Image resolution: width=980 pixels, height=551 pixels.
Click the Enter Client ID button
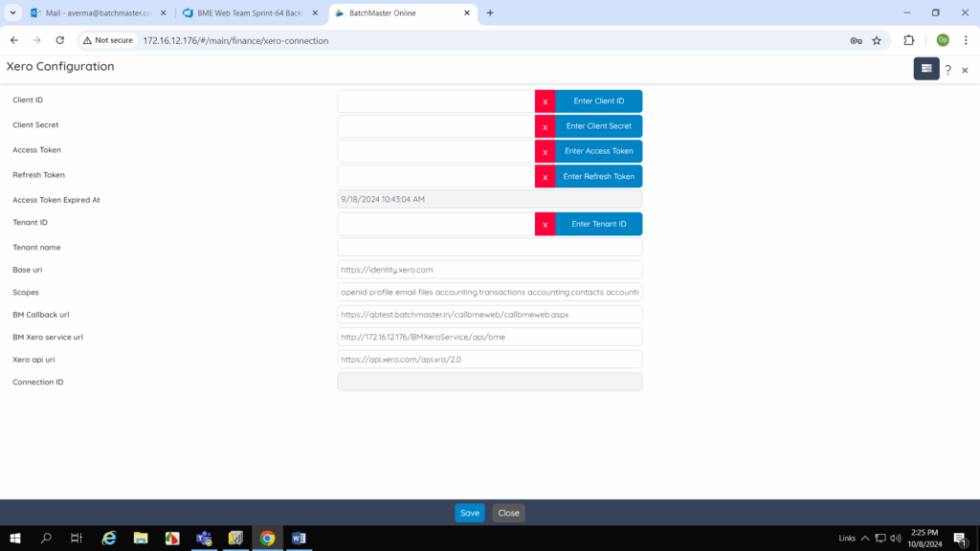click(x=598, y=101)
